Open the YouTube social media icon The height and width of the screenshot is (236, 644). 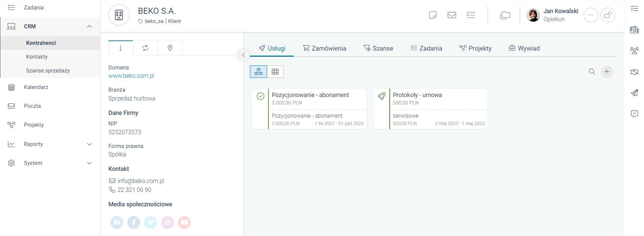[x=184, y=222]
